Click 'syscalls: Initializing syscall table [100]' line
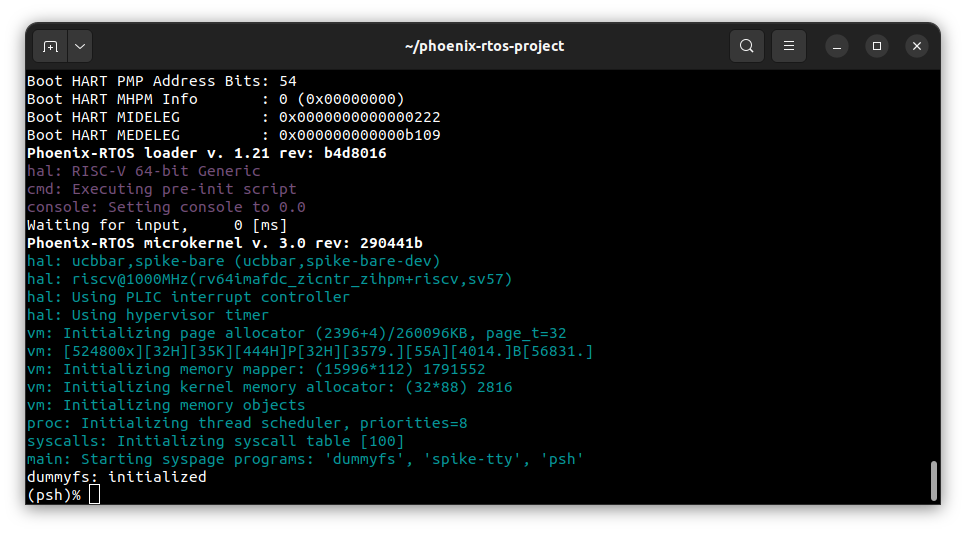Image resolution: width=966 pixels, height=533 pixels. (216, 441)
